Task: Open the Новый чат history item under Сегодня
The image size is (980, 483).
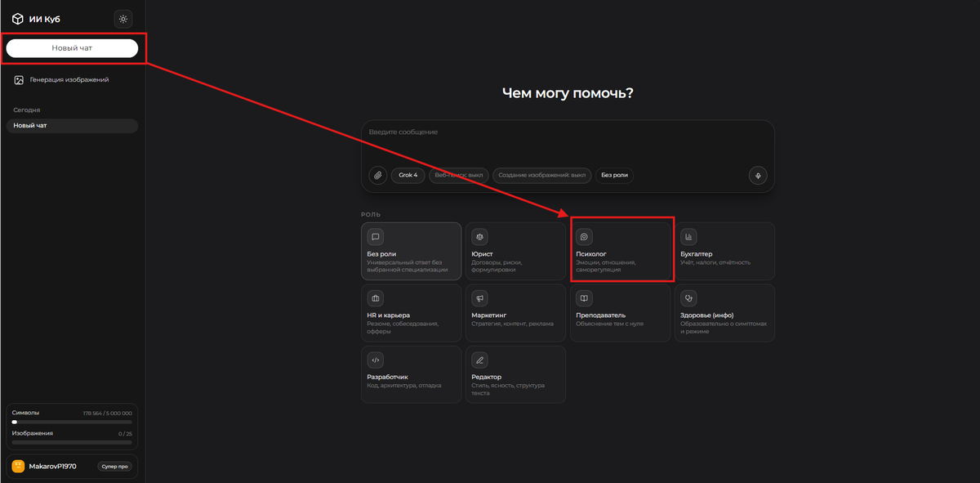Action: click(x=72, y=126)
